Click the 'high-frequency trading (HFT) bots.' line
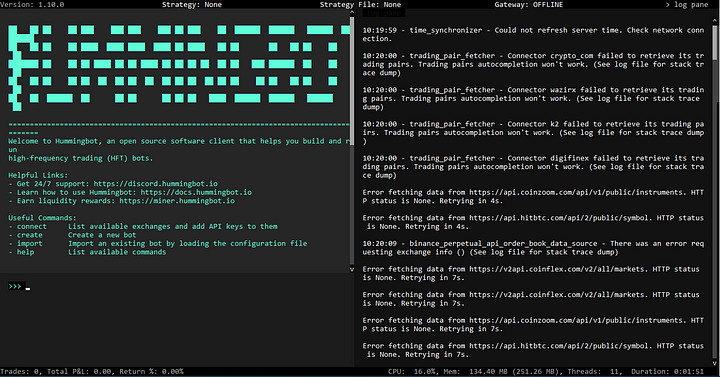The height and width of the screenshot is (377, 720). [x=81, y=158]
